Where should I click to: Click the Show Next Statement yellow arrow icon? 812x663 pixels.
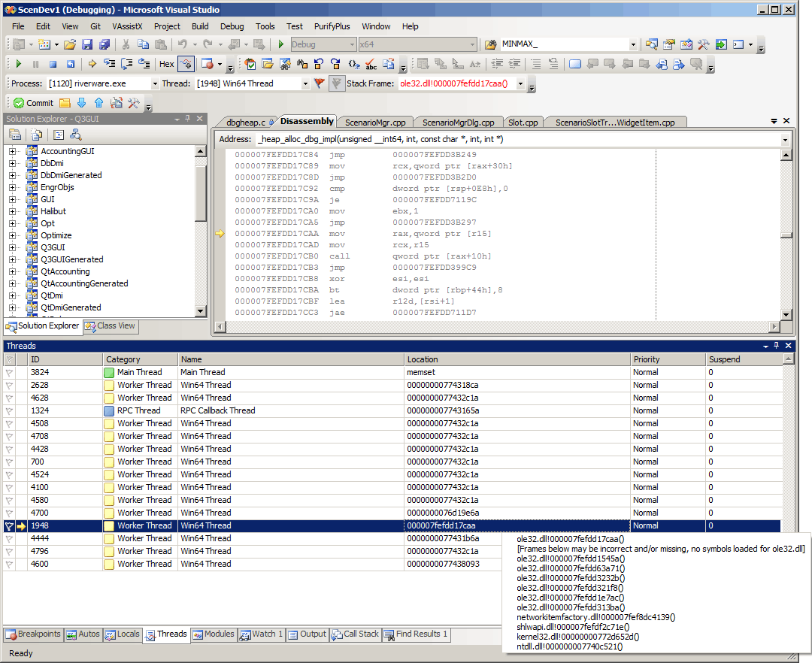pos(92,64)
